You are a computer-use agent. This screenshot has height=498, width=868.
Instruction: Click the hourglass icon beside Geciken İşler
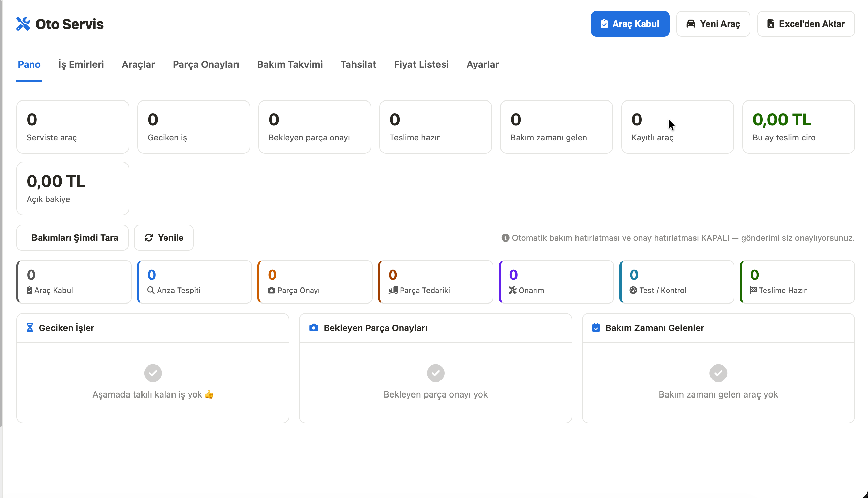pyautogui.click(x=30, y=328)
